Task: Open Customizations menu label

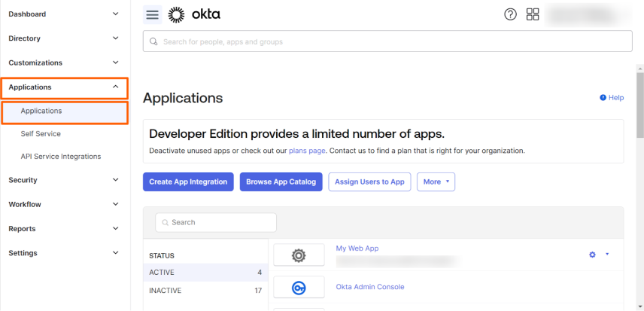Action: (x=35, y=63)
